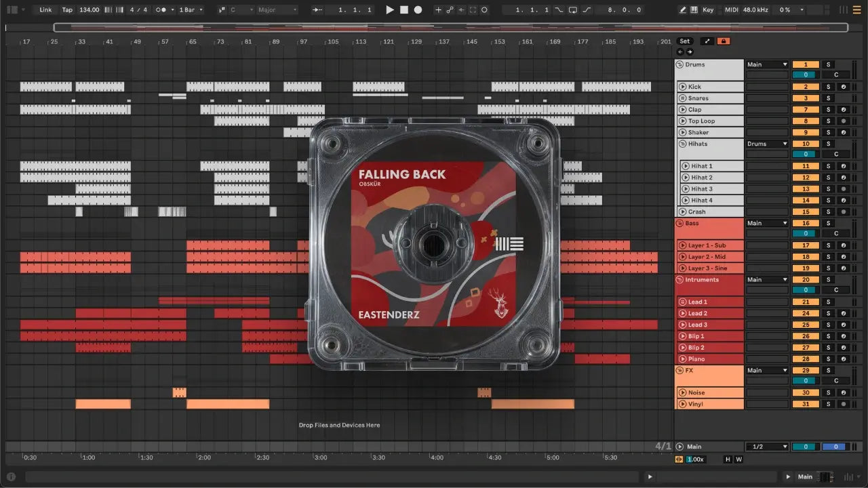Viewport: 868px width, 488px height.
Task: Click the Set locator button
Action: pyautogui.click(x=685, y=41)
